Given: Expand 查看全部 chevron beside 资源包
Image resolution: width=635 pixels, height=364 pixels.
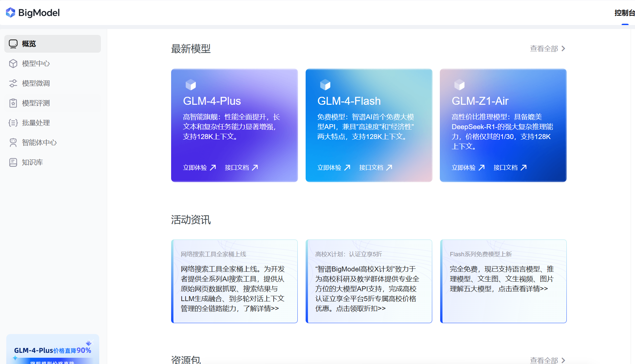Looking at the screenshot, I should 563,360.
